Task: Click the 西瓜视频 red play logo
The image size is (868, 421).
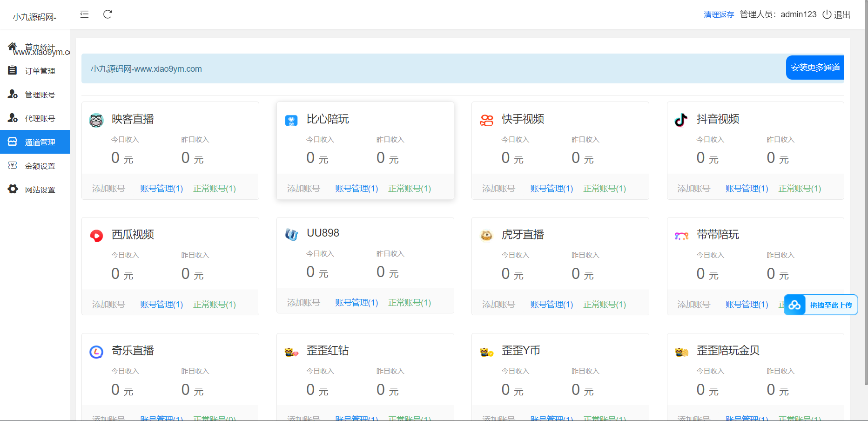Action: point(96,236)
